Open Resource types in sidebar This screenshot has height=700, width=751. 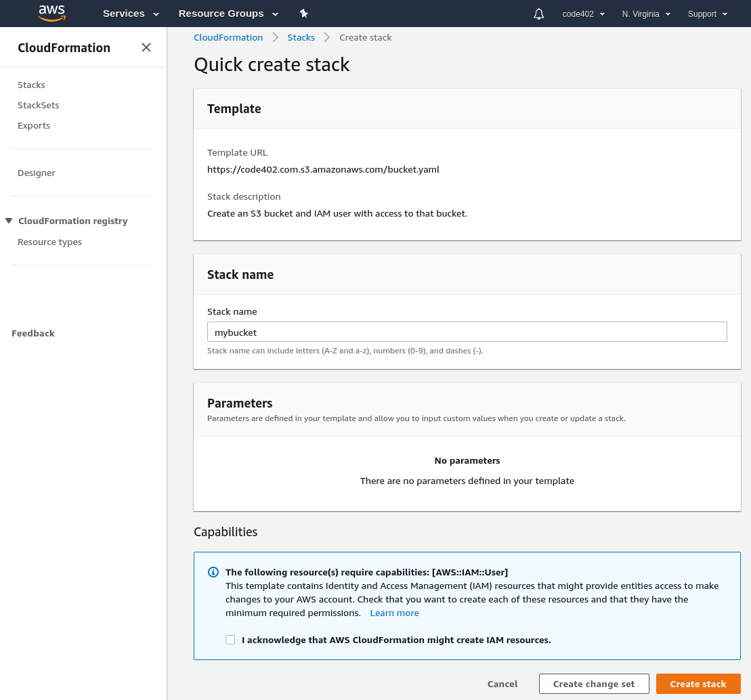click(49, 242)
